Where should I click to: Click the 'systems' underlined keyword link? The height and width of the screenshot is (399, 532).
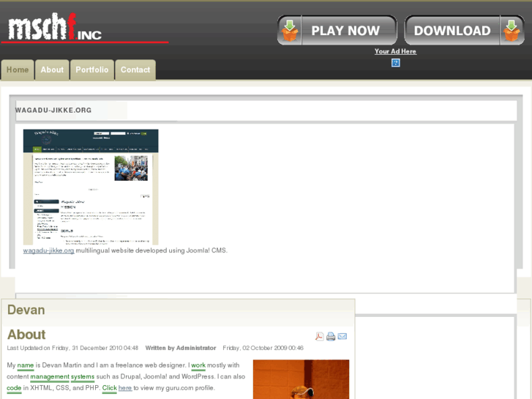(x=83, y=377)
